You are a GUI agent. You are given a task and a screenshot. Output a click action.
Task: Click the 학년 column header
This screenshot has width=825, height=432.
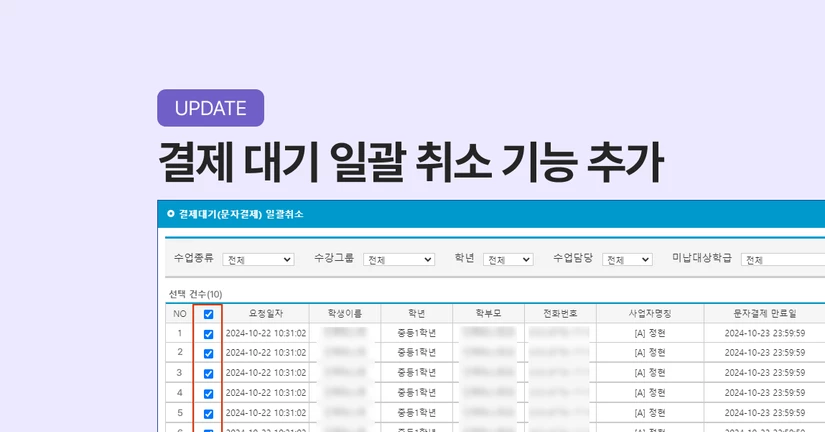click(416, 314)
